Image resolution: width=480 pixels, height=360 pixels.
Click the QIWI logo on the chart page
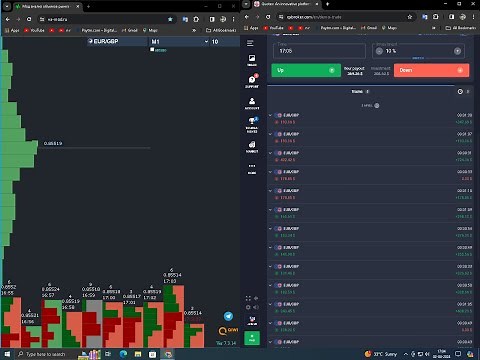(228, 330)
